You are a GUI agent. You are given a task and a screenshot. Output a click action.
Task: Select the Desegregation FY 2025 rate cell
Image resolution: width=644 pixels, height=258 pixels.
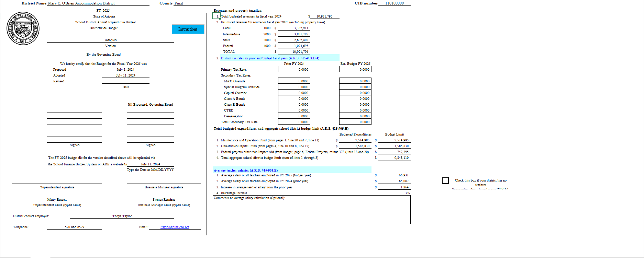coord(355,116)
